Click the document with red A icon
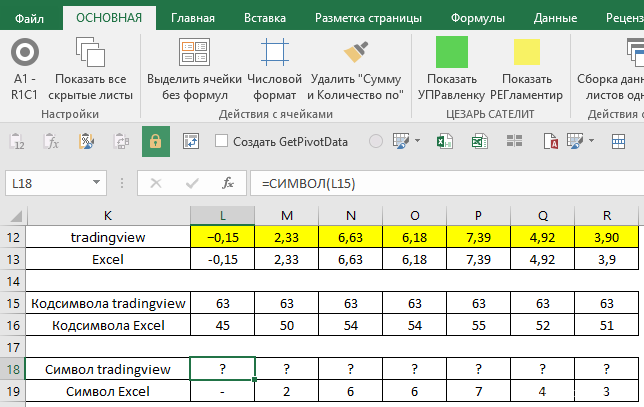This screenshot has width=644, height=407. coord(550,142)
